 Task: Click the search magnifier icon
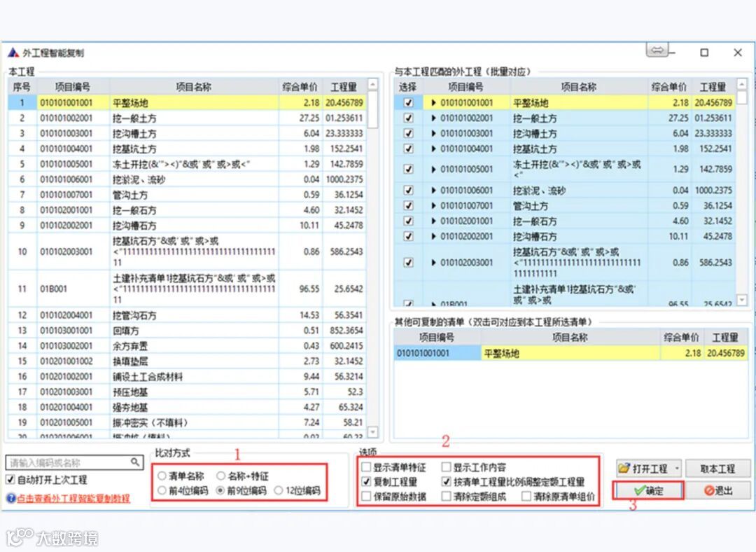coord(135,462)
